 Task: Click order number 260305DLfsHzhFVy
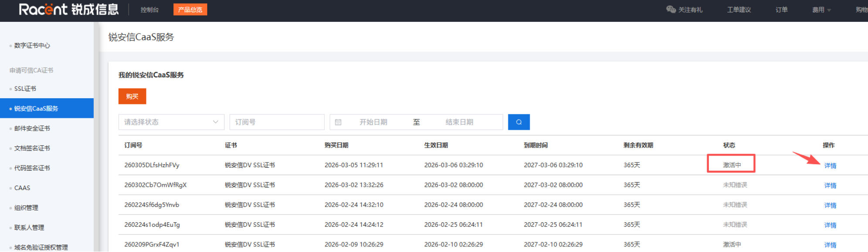pyautogui.click(x=152, y=165)
